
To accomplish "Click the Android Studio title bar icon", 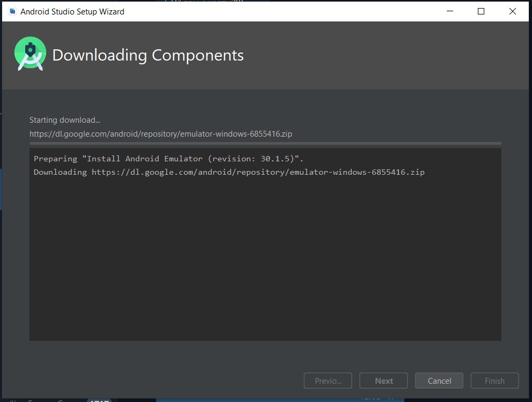I will click(x=12, y=12).
